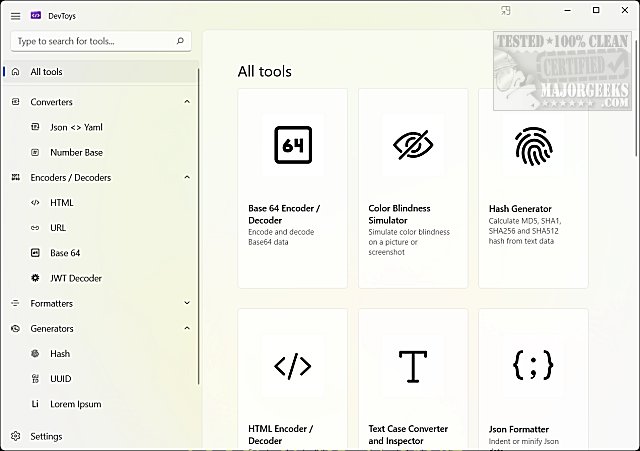Open Json <> Yaml converter

coord(76,127)
